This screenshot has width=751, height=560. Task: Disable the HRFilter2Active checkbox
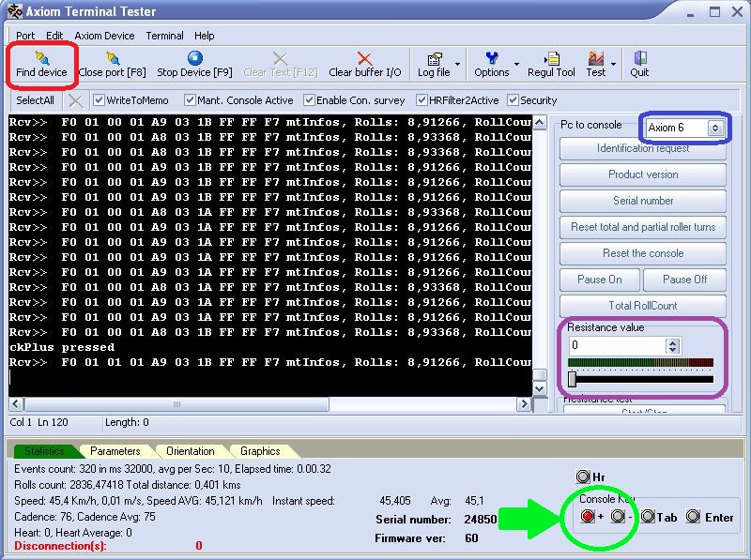pos(422,100)
